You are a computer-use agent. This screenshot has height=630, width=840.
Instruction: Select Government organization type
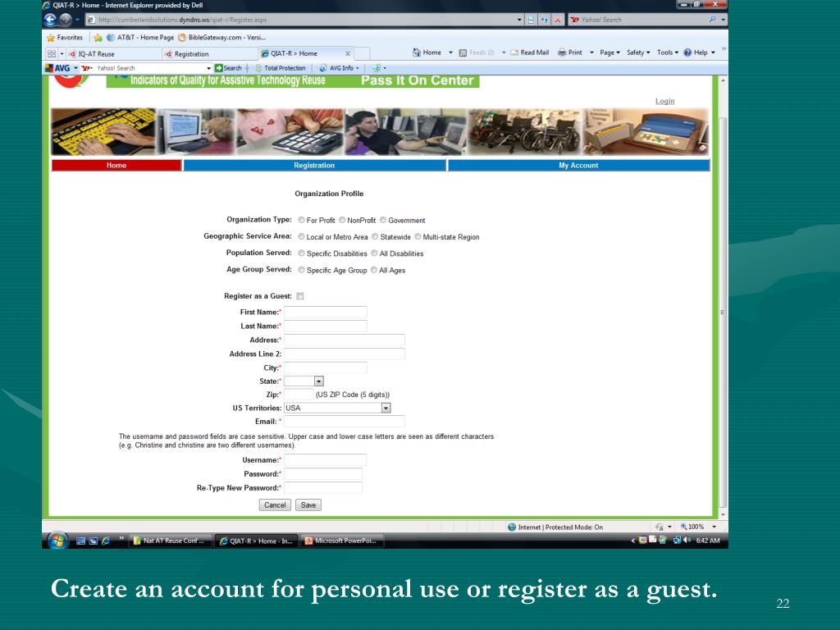click(383, 220)
